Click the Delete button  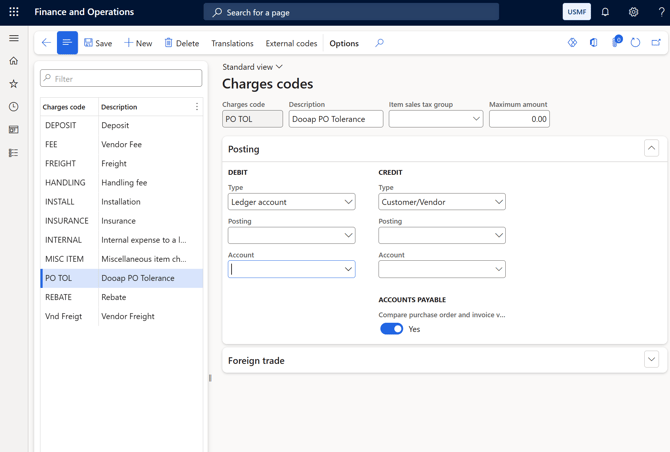click(x=181, y=43)
